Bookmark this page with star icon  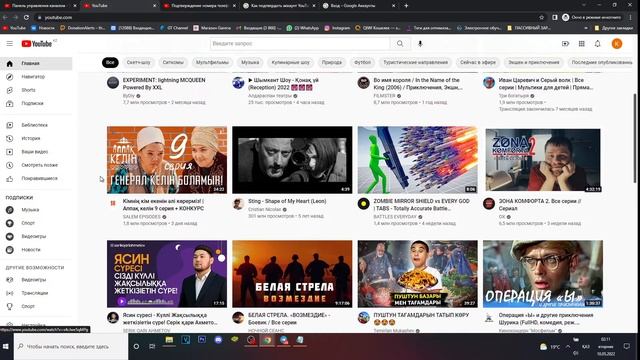(x=542, y=18)
